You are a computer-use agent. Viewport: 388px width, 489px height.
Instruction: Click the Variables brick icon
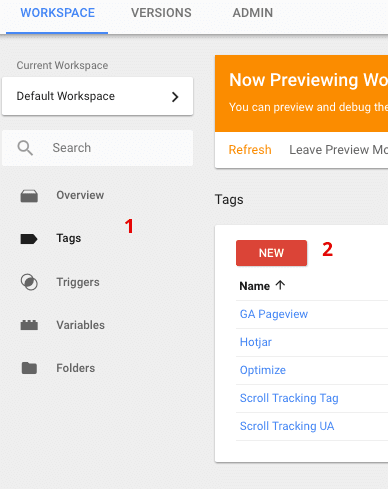29,325
